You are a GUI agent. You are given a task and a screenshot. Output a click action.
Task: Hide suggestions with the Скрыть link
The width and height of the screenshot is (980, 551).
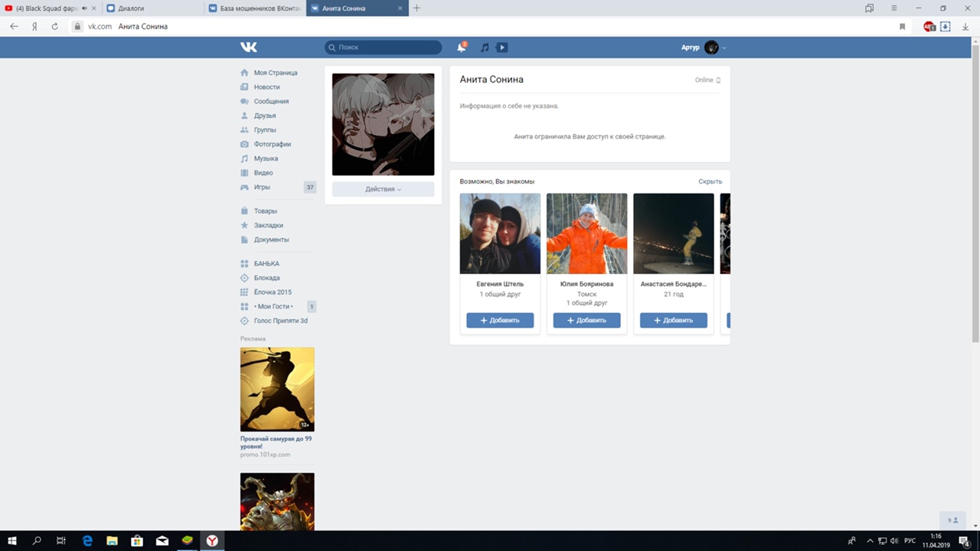click(710, 181)
